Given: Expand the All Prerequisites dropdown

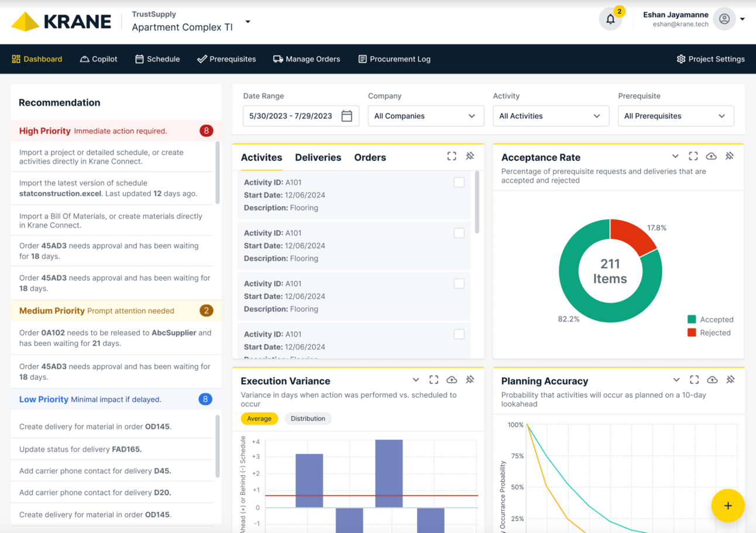Looking at the screenshot, I should (675, 116).
